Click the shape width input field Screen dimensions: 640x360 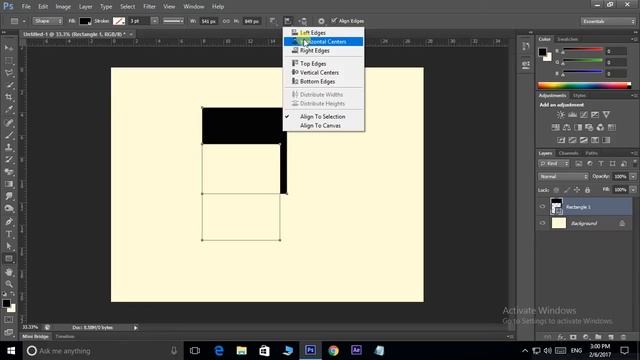[x=208, y=21]
